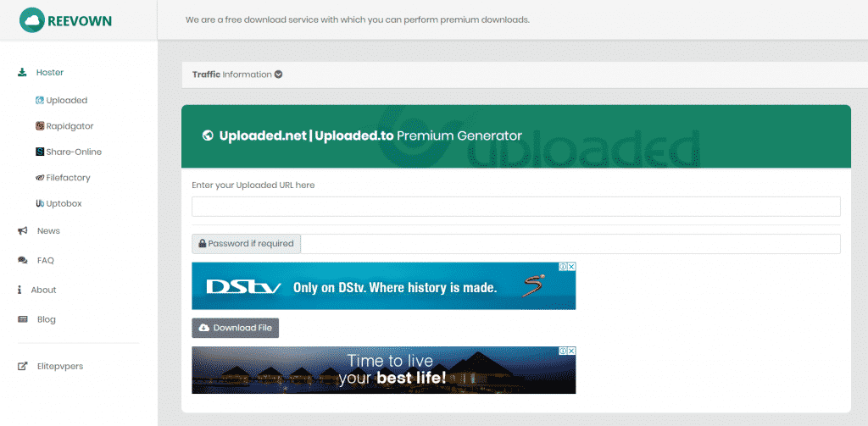The height and width of the screenshot is (426, 868).
Task: Click the lock icon beside Password if required
Action: tap(202, 243)
